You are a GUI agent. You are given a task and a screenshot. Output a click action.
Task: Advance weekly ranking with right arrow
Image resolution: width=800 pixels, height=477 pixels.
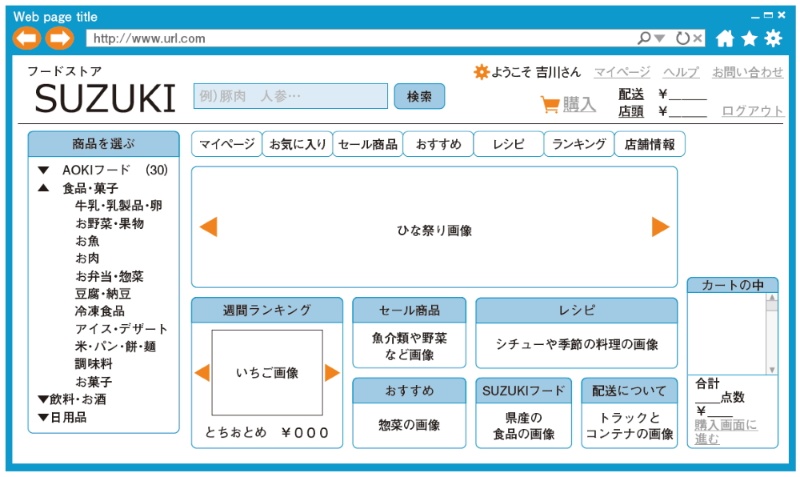(x=332, y=373)
